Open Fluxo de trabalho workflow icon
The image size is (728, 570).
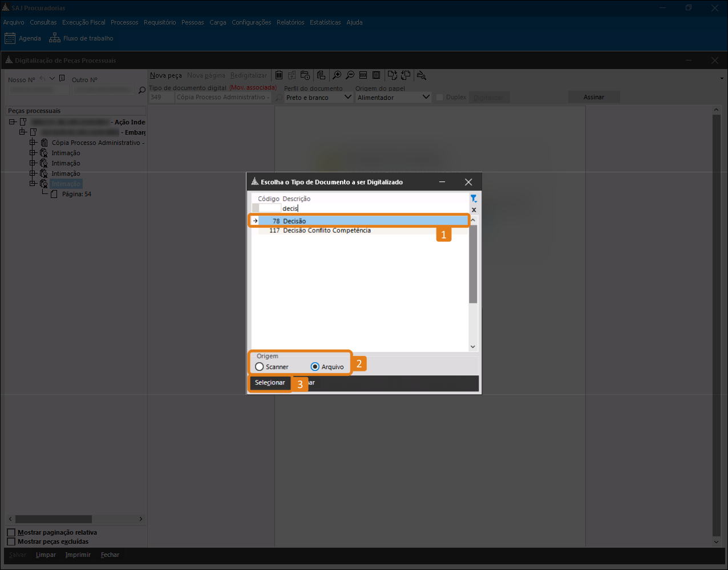coord(55,38)
